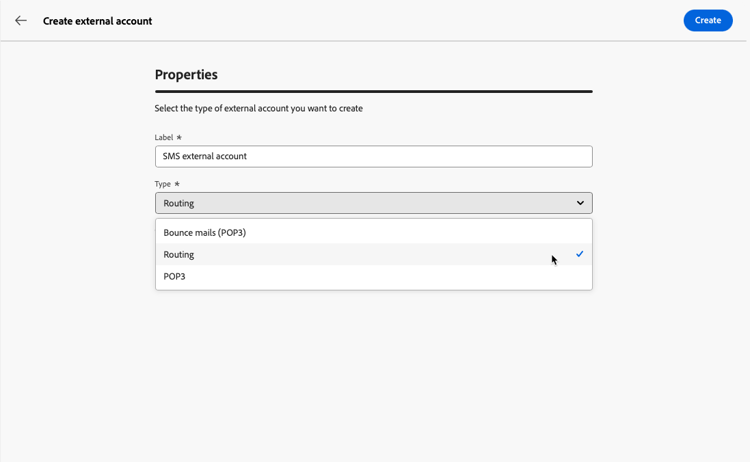Viewport: 750px width, 462px height.
Task: Click the blue checkmark beside Routing
Action: pos(580,254)
